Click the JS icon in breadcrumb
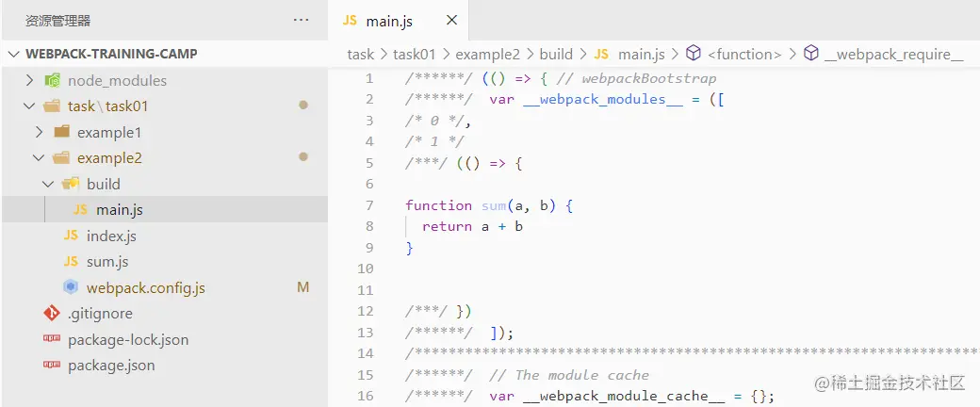The height and width of the screenshot is (407, 980). tap(601, 55)
